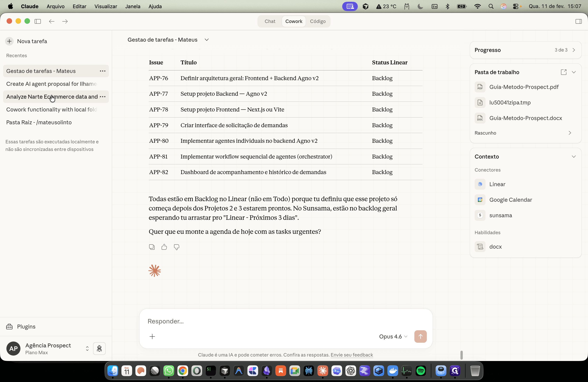
Task: Click the Envie seu feedback link
Action: click(x=352, y=355)
